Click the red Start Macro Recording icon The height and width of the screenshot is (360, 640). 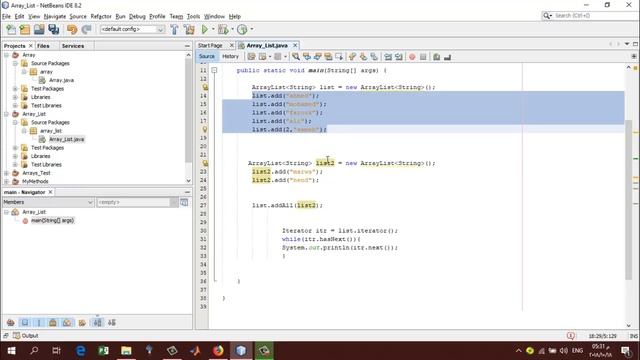coord(412,57)
